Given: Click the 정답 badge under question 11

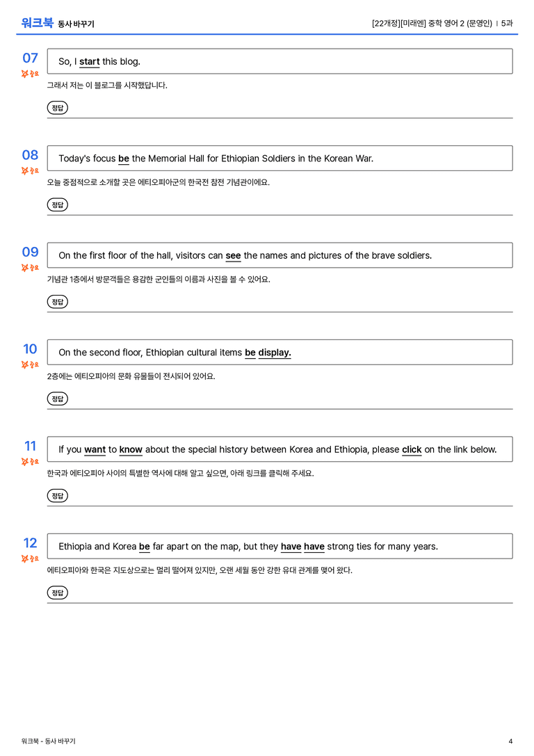Looking at the screenshot, I should pyautogui.click(x=57, y=496).
